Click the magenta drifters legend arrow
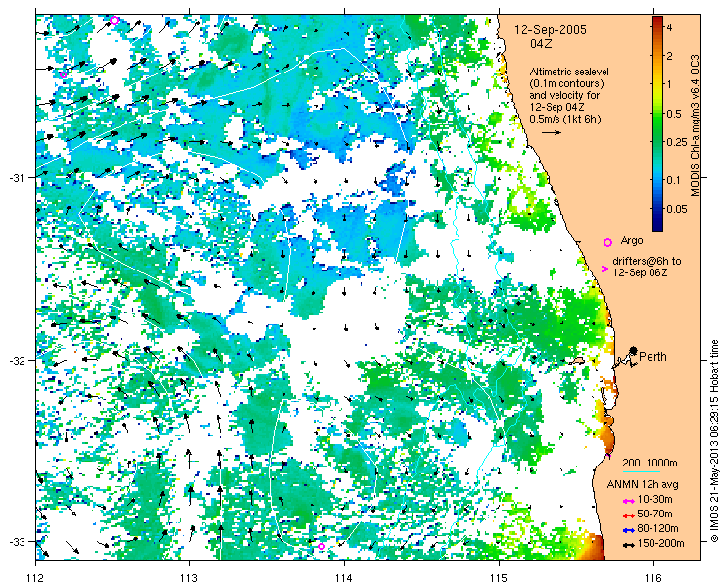This screenshot has width=725, height=588. [x=604, y=269]
